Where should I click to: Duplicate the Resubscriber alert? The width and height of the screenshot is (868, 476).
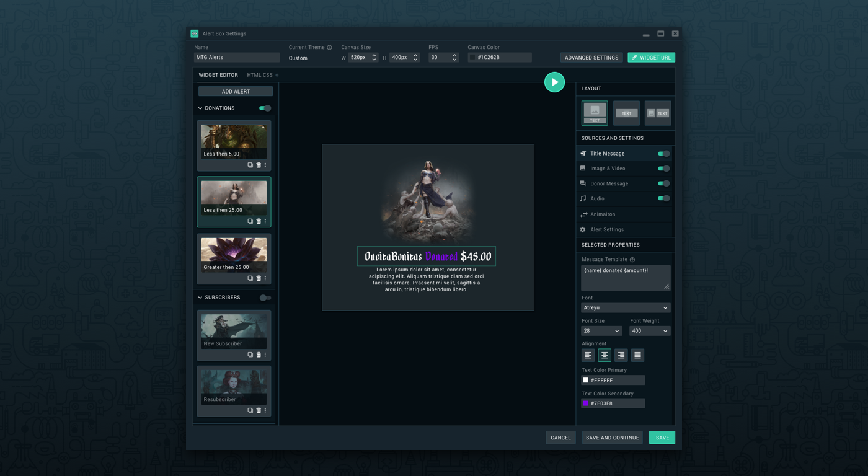tap(250, 410)
